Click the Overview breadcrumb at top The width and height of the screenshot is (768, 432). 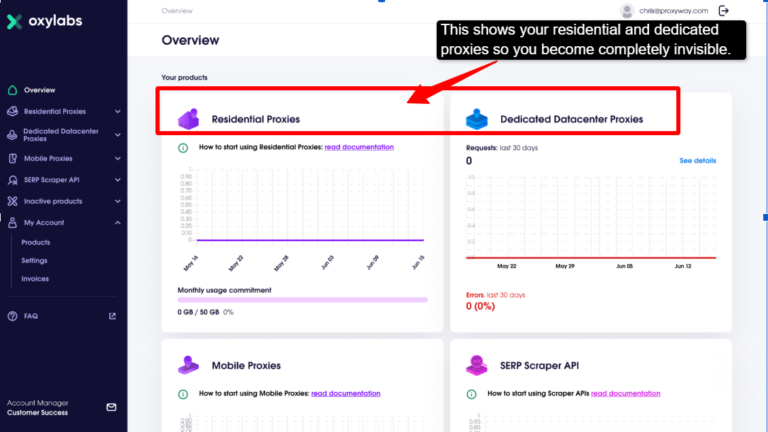(177, 11)
